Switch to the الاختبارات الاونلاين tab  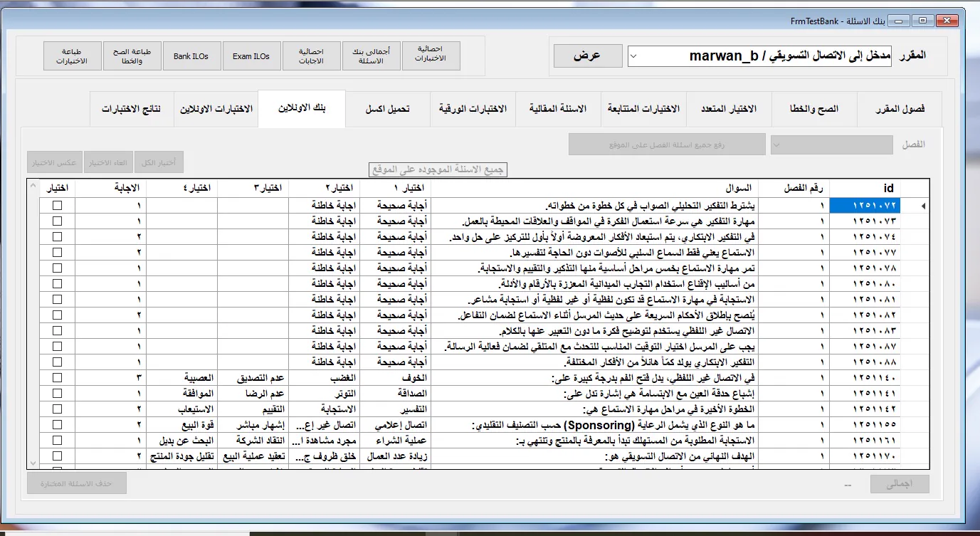coord(216,109)
